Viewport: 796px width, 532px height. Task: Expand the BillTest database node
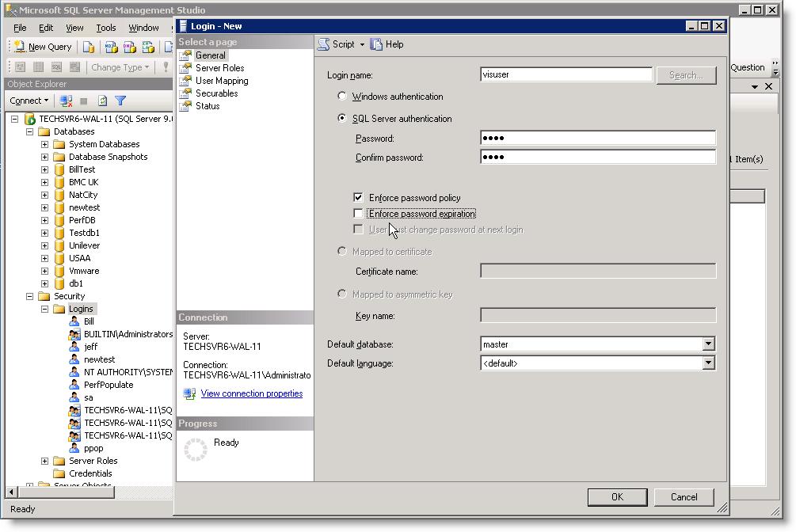pyautogui.click(x=44, y=169)
